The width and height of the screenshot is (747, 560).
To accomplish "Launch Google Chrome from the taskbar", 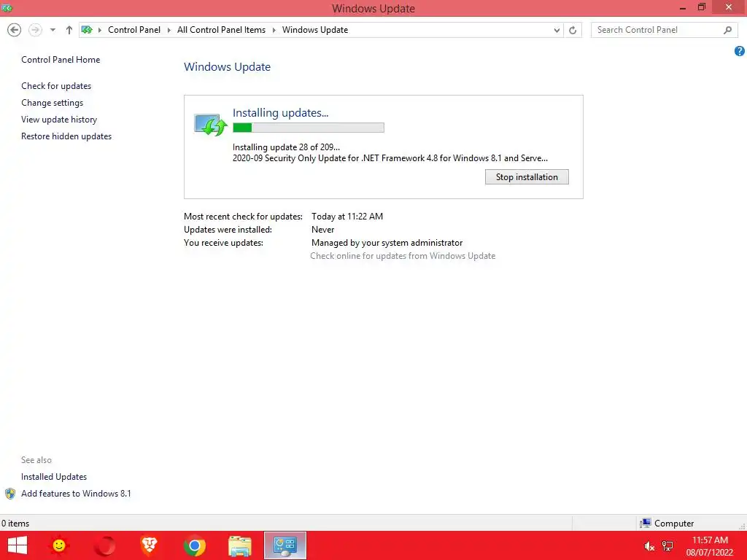I will coord(194,545).
